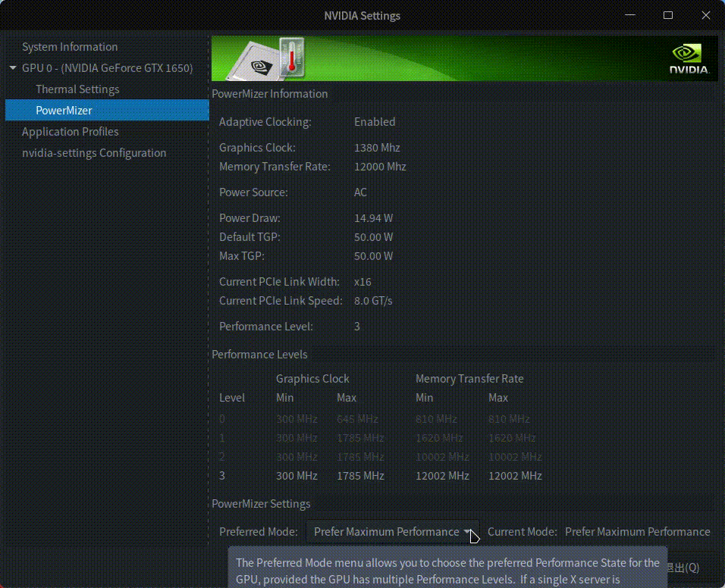This screenshot has height=588, width=725.
Task: Open System Information page
Action: tap(70, 47)
